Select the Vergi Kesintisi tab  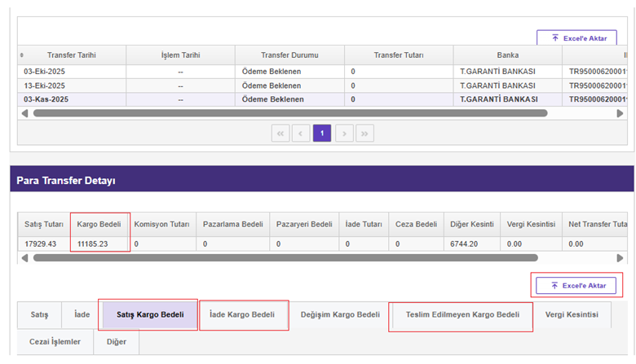pos(571,315)
